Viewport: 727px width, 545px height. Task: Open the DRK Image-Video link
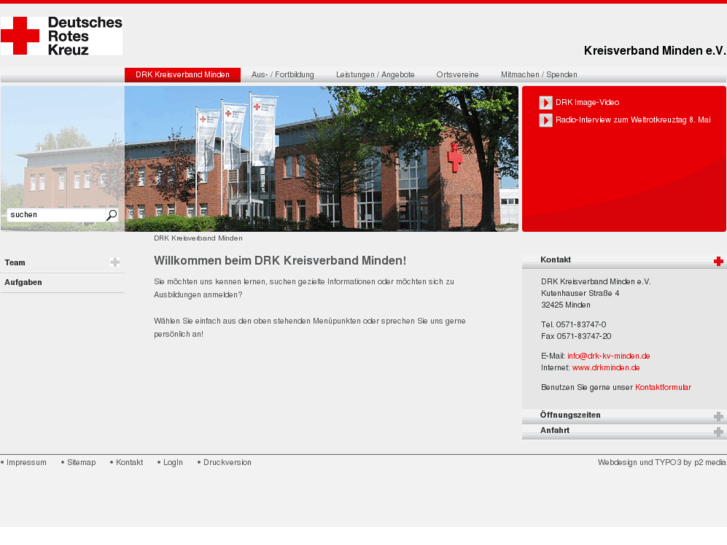pyautogui.click(x=587, y=103)
